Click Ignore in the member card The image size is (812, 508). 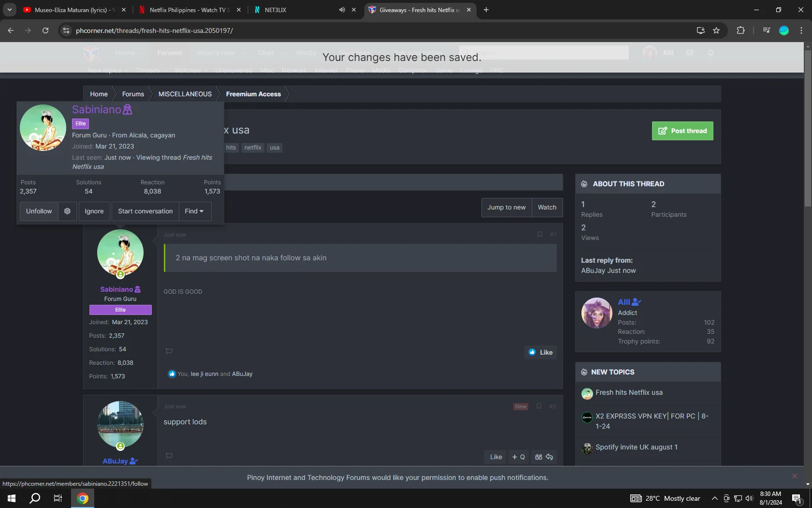94,211
